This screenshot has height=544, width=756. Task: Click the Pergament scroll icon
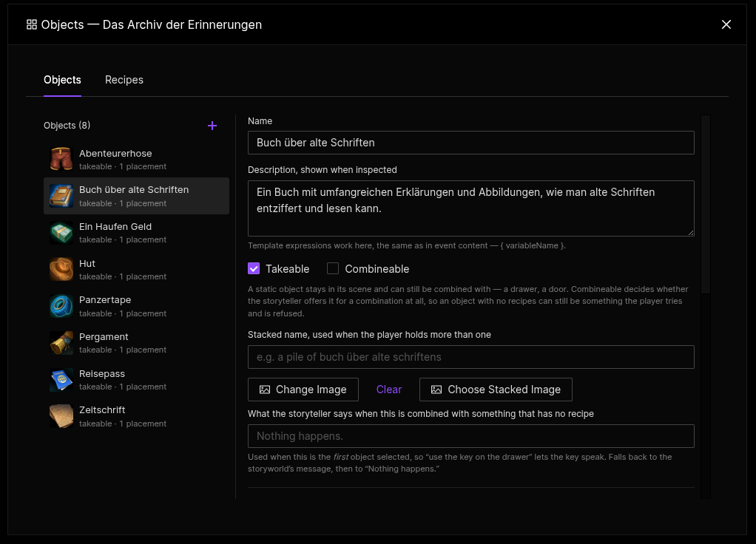click(x=61, y=343)
